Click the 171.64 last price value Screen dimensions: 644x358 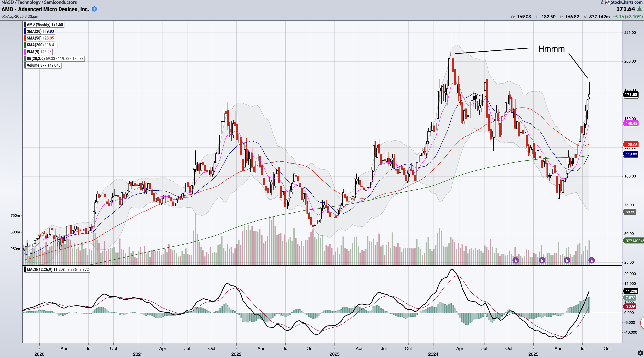(x=625, y=9)
